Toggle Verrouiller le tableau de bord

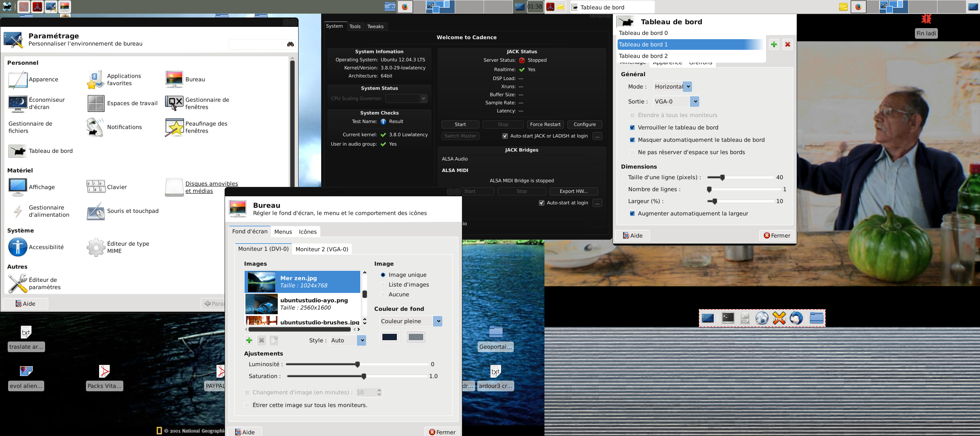tap(632, 127)
